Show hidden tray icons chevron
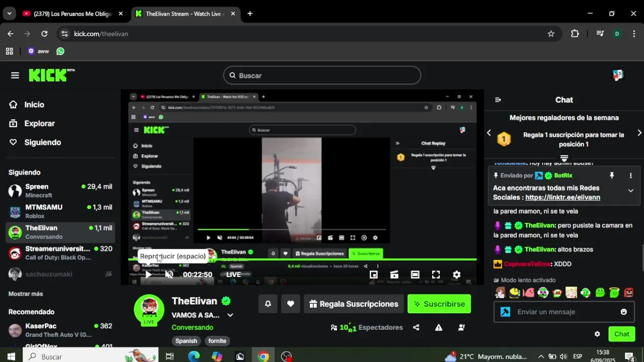The height and width of the screenshot is (362, 644). (x=541, y=356)
